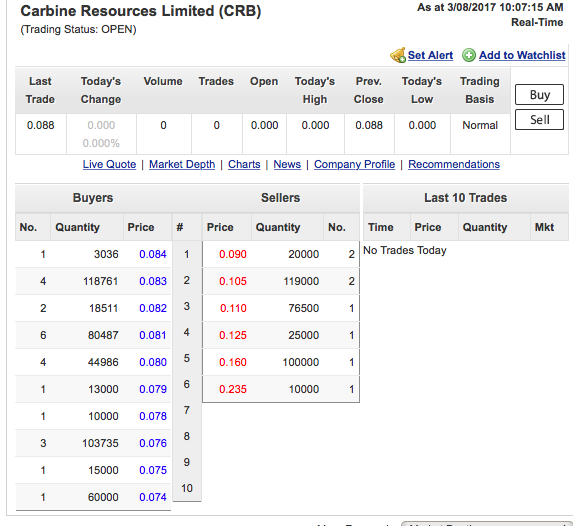This screenshot has height=526, width=573.
Task: Open the Set Alert link
Action: [430, 55]
